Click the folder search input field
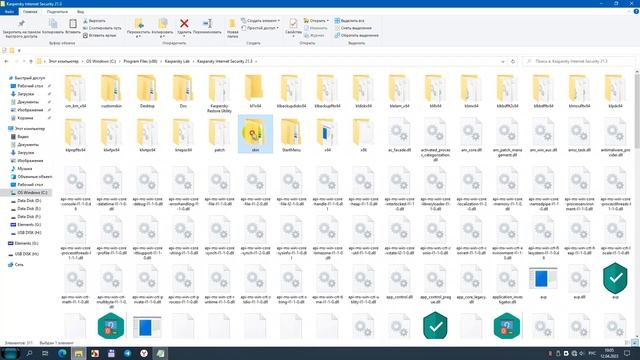640x360 pixels. (579, 61)
